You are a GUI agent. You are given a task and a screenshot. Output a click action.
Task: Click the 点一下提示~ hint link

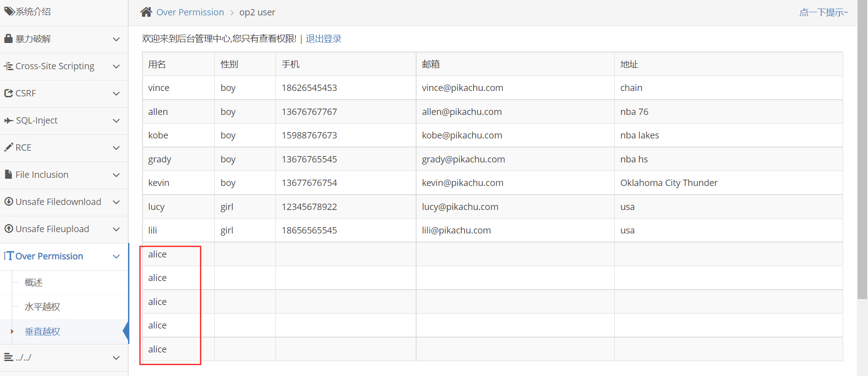(x=823, y=13)
